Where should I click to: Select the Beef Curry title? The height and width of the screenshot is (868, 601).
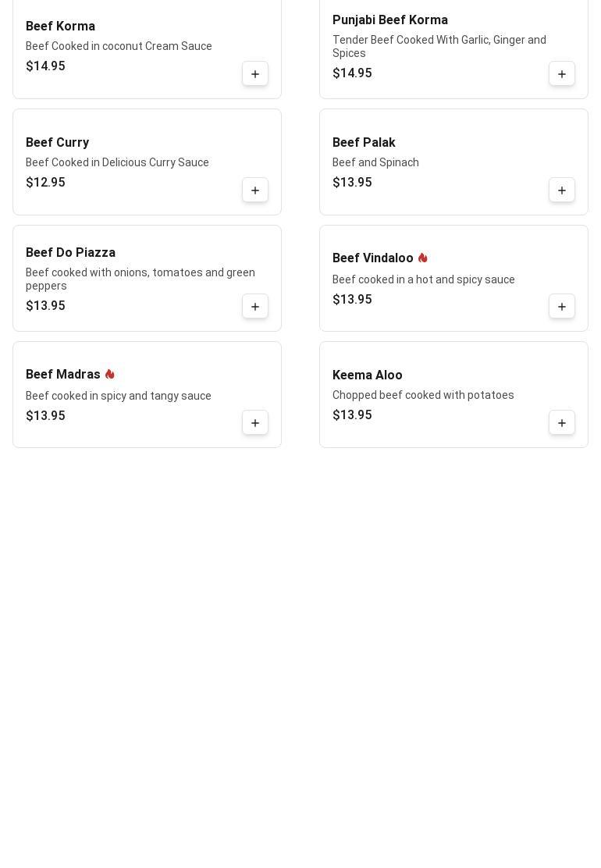57,143
